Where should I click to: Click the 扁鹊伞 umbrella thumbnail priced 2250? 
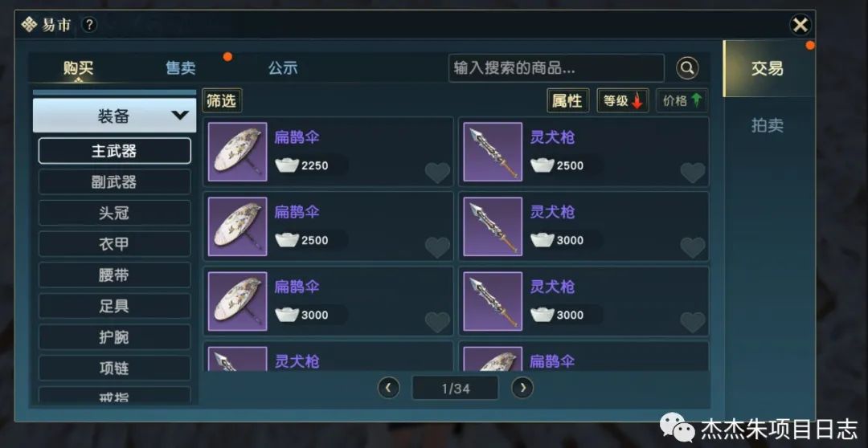pyautogui.click(x=237, y=152)
